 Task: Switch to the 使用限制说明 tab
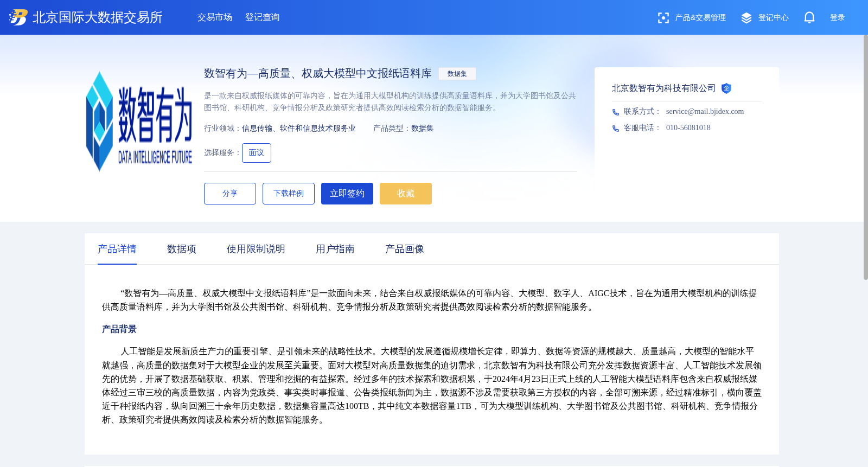click(x=256, y=249)
